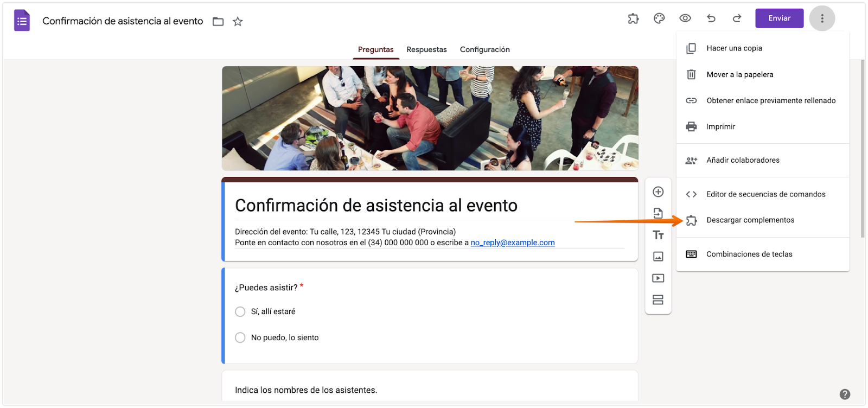Add a section from the sidebar toolbar
868x408 pixels.
[x=658, y=300]
